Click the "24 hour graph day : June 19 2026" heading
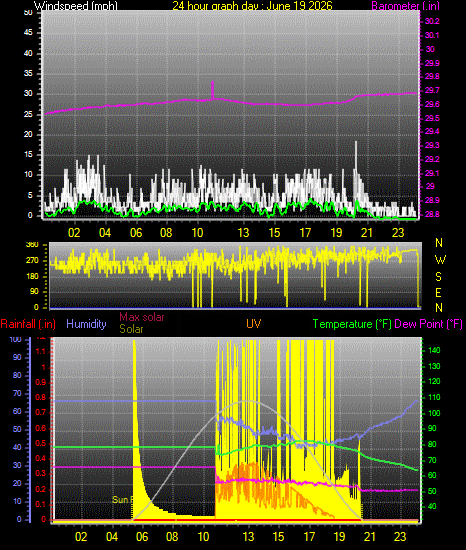 click(252, 6)
